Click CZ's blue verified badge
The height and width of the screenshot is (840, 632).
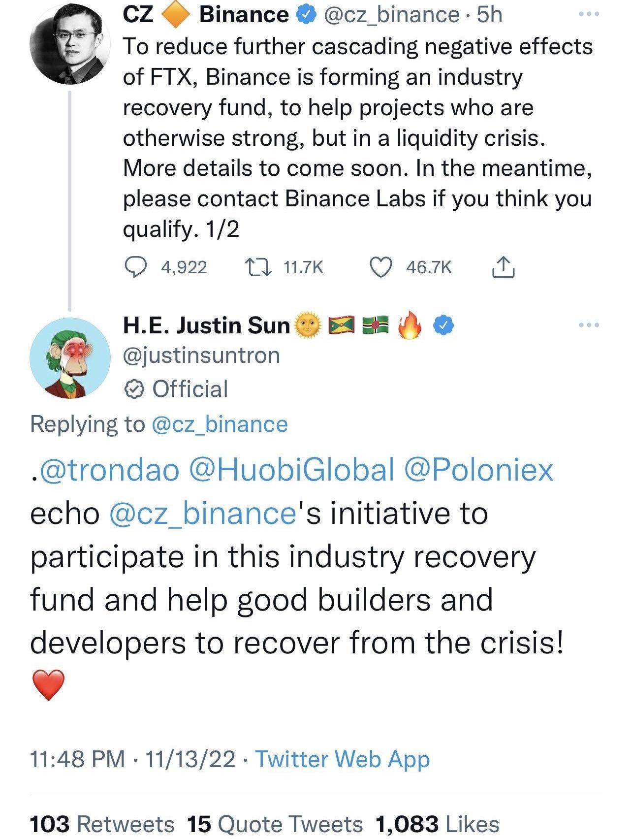point(304,15)
